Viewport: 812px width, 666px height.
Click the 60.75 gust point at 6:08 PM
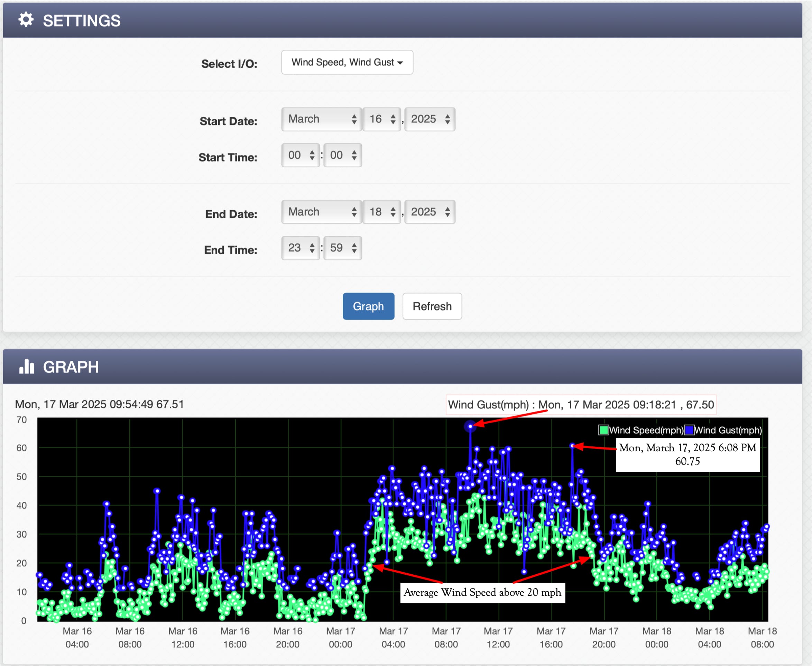572,446
